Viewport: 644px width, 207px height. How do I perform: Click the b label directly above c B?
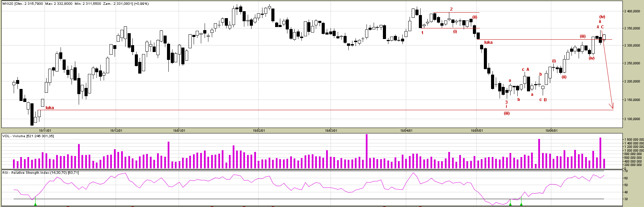pos(541,74)
